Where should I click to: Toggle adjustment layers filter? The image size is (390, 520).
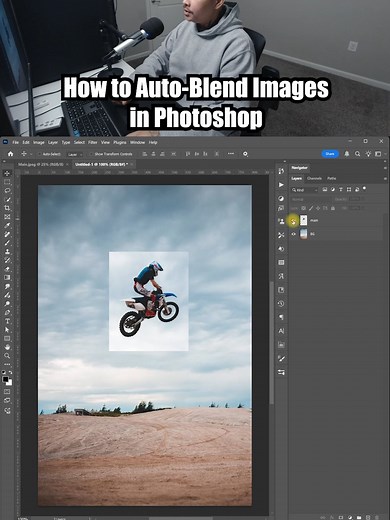pos(333,189)
